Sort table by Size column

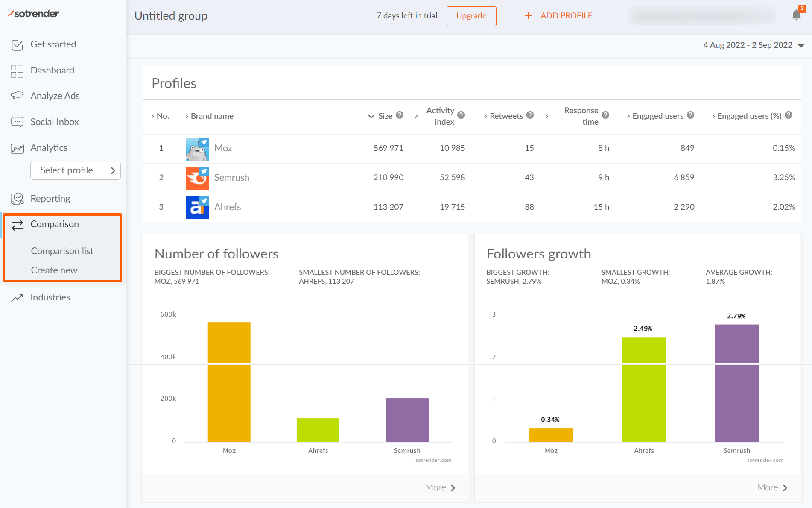point(385,116)
